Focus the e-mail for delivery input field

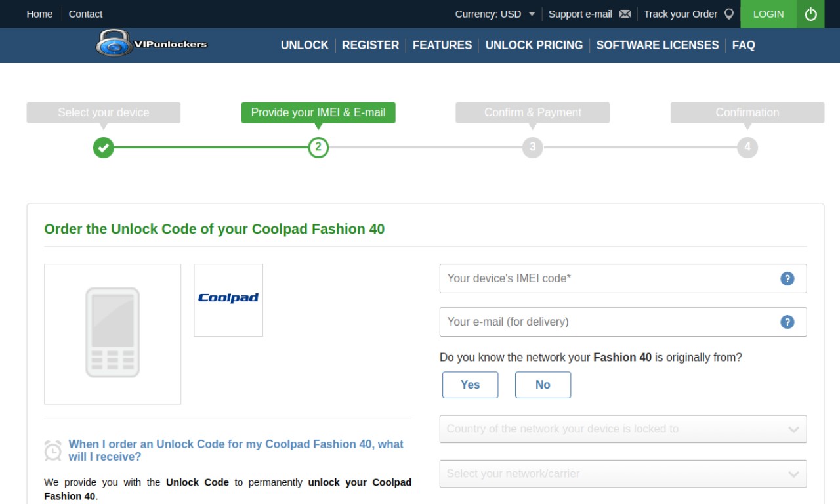623,322
